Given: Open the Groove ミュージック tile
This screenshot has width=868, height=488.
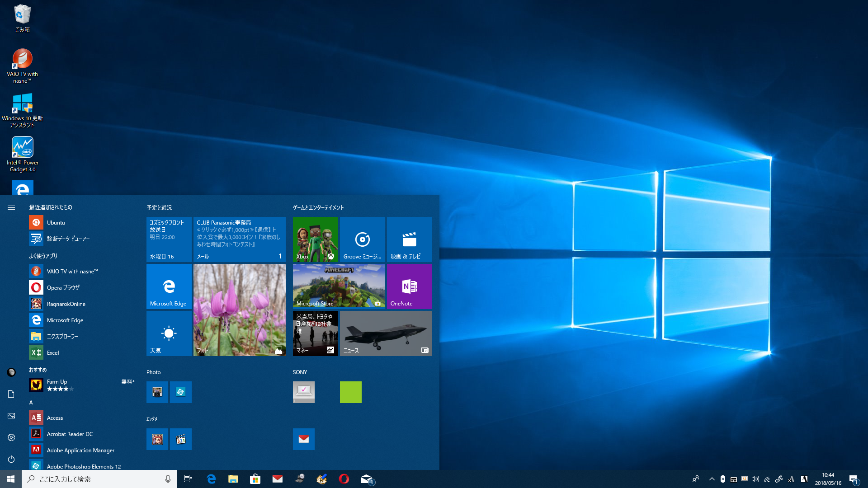Looking at the screenshot, I should point(363,239).
